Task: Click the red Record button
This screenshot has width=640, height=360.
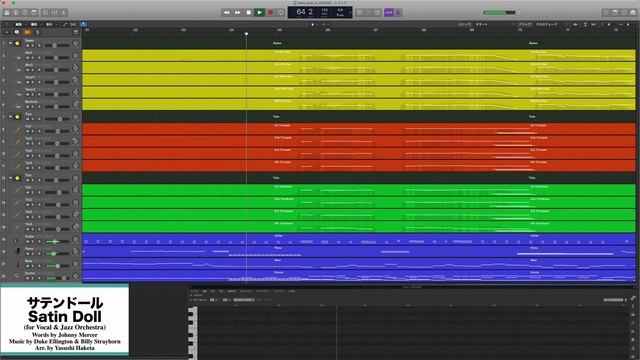Action: tap(270, 13)
